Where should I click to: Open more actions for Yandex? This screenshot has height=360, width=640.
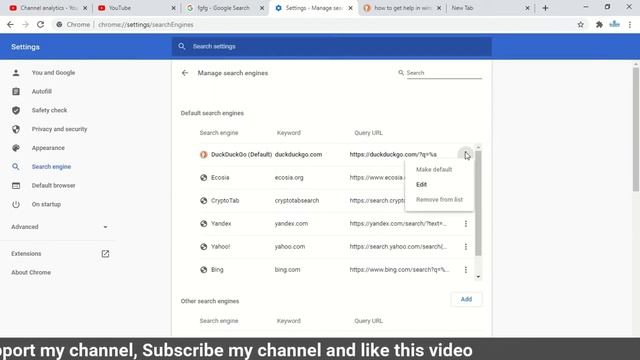[x=466, y=224]
